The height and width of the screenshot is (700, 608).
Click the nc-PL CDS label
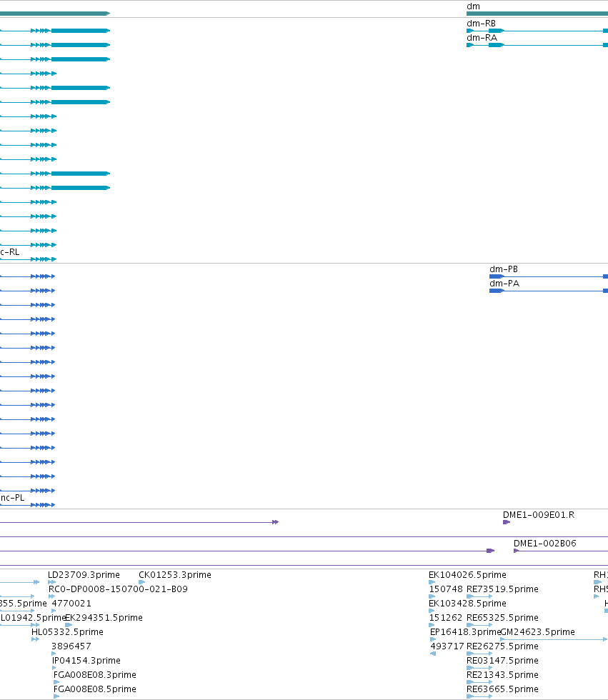tap(12, 498)
